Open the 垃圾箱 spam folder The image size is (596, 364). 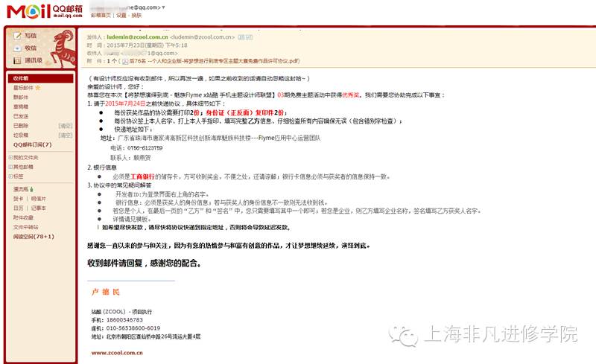[21, 135]
